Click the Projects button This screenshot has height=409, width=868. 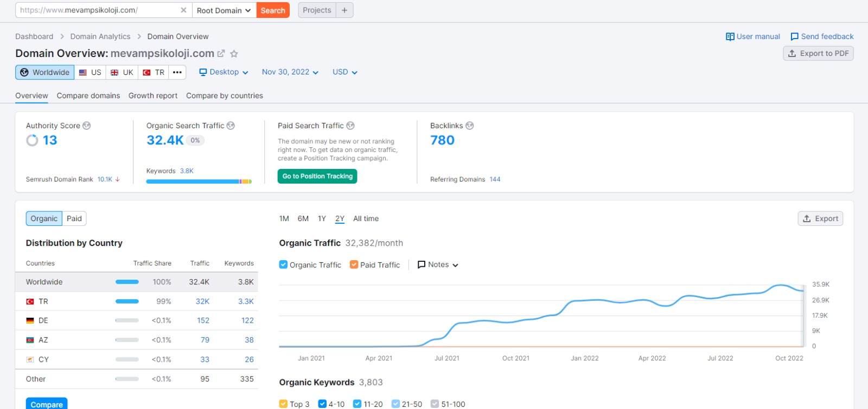[317, 10]
